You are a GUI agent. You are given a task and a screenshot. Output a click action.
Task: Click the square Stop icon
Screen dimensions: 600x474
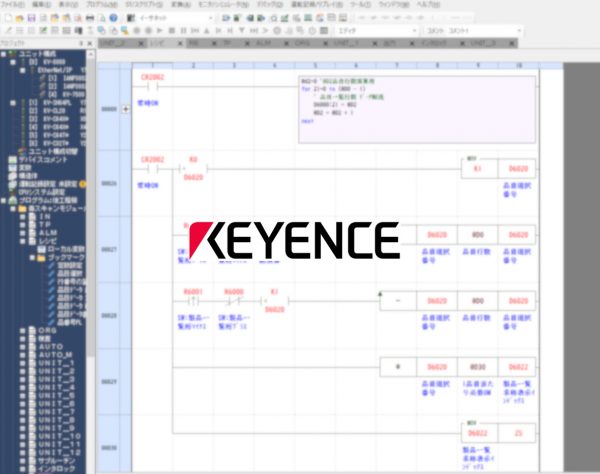(172, 31)
